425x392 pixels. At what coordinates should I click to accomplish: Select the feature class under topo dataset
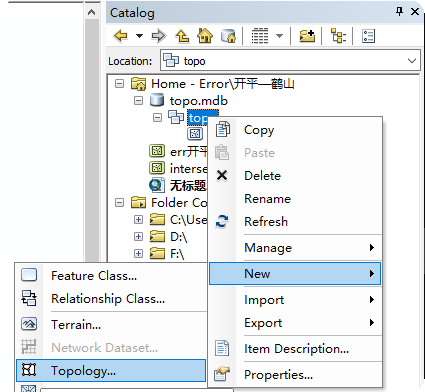pos(195,134)
